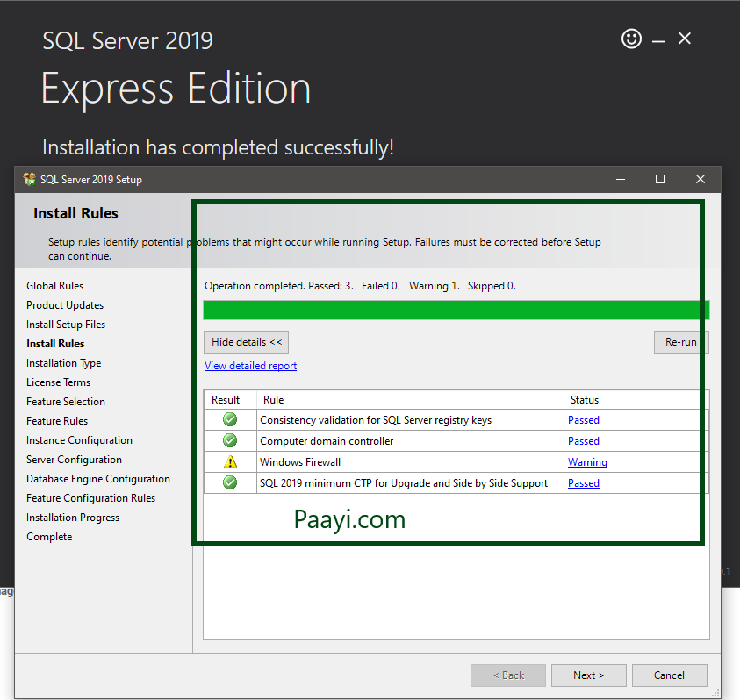The height and width of the screenshot is (700, 740).
Task: Open Database Engine Configuration step
Action: coord(97,478)
